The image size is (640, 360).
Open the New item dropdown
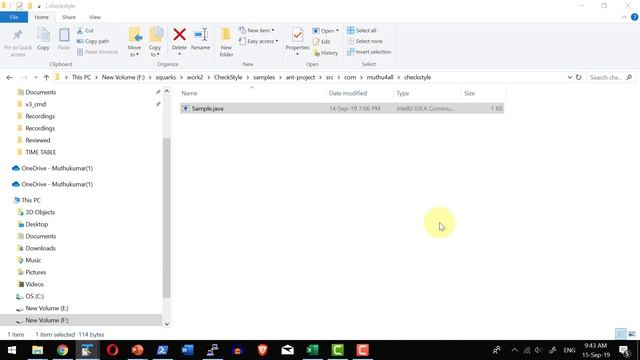tap(257, 31)
